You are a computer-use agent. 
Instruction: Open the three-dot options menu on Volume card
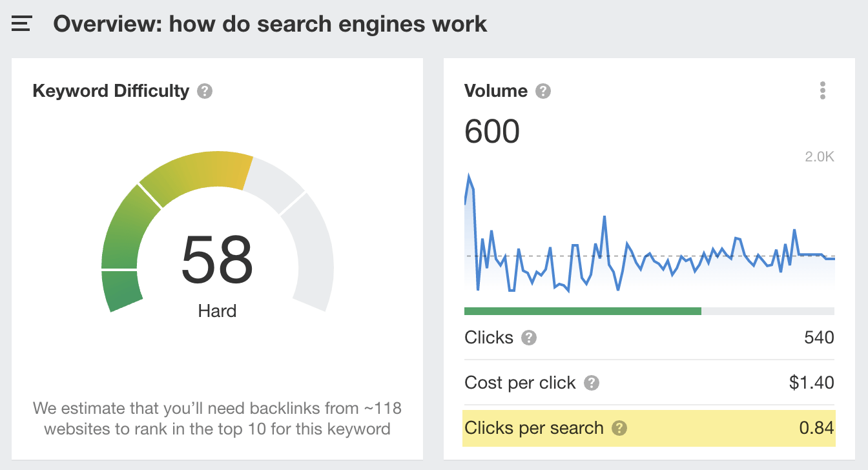pos(823,90)
